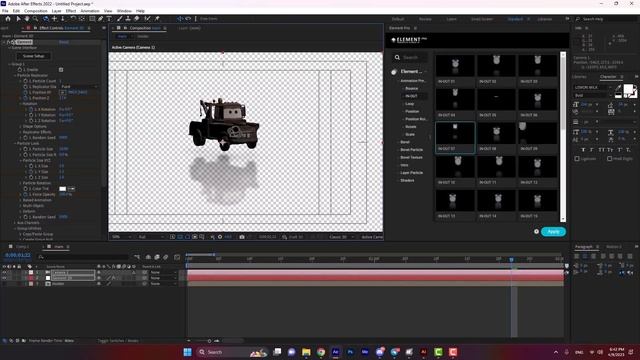Select the Rotate animation preset category

point(411,127)
